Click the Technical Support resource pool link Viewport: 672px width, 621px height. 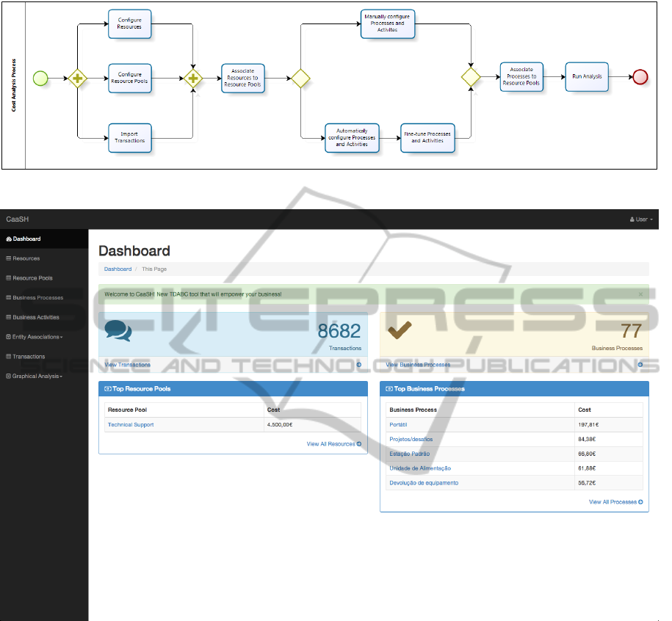(x=131, y=424)
